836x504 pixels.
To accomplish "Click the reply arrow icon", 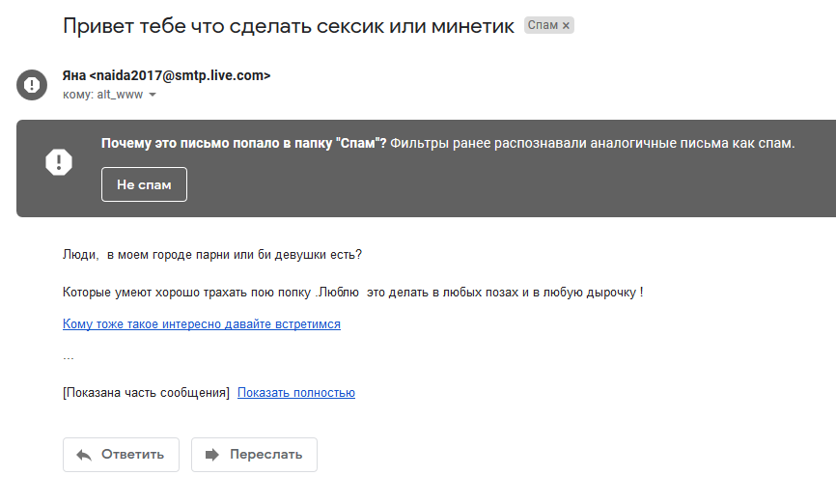I will point(84,455).
